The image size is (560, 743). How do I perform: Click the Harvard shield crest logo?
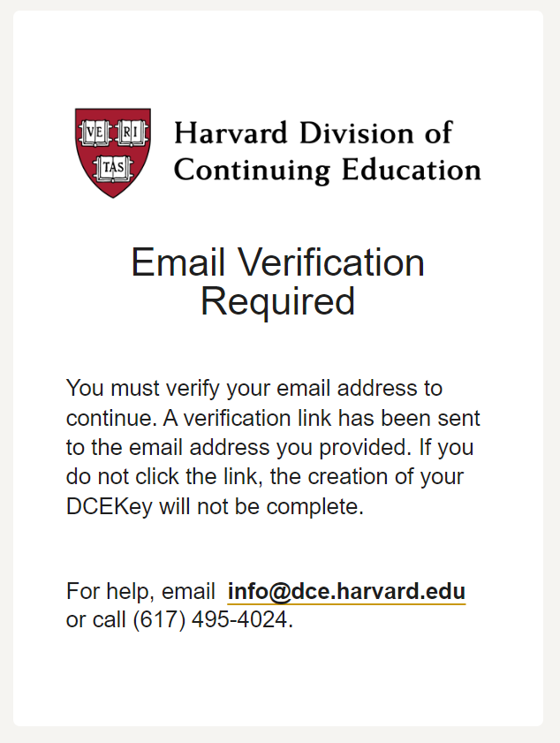click(x=113, y=152)
